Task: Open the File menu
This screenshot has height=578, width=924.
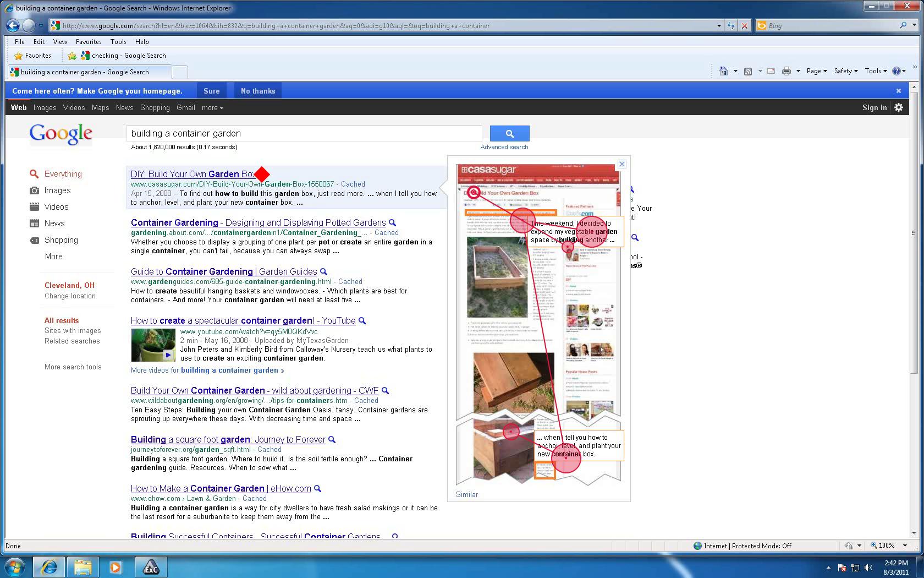Action: (20, 41)
